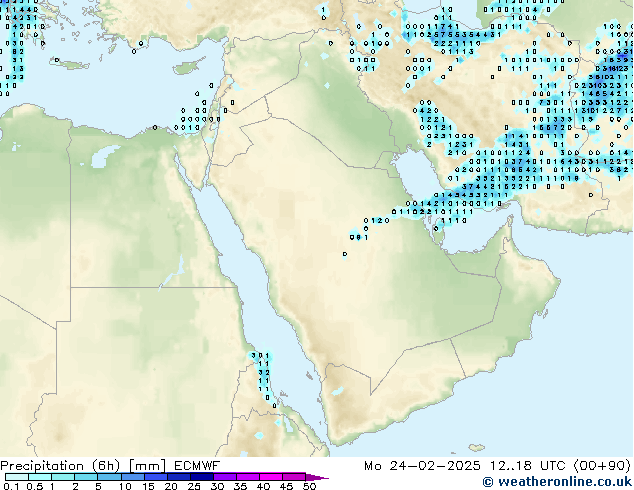
Task: Select the '40' legend scale label
Action: click(x=263, y=486)
